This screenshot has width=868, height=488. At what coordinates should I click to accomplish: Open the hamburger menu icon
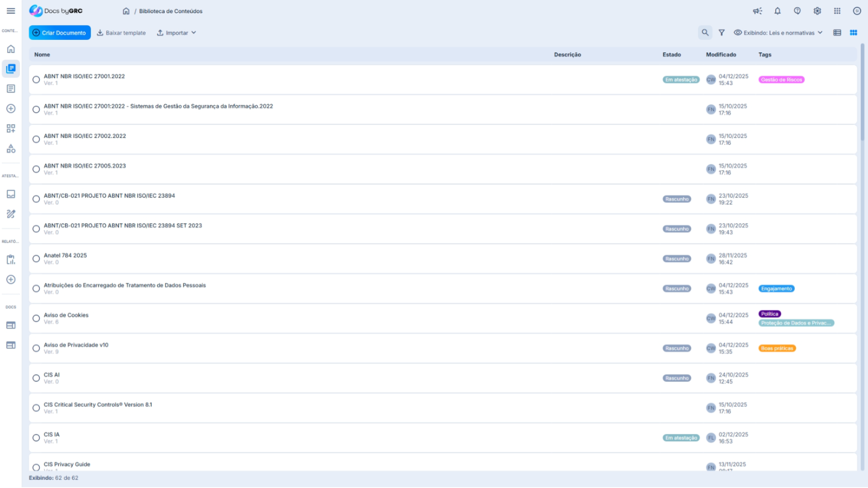(11, 11)
